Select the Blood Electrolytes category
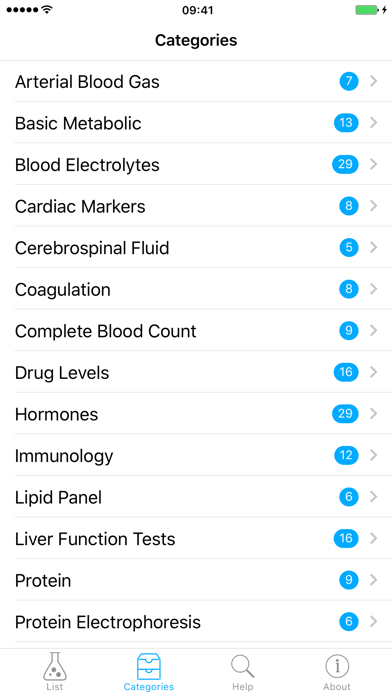Image resolution: width=392 pixels, height=696 pixels. point(196,164)
